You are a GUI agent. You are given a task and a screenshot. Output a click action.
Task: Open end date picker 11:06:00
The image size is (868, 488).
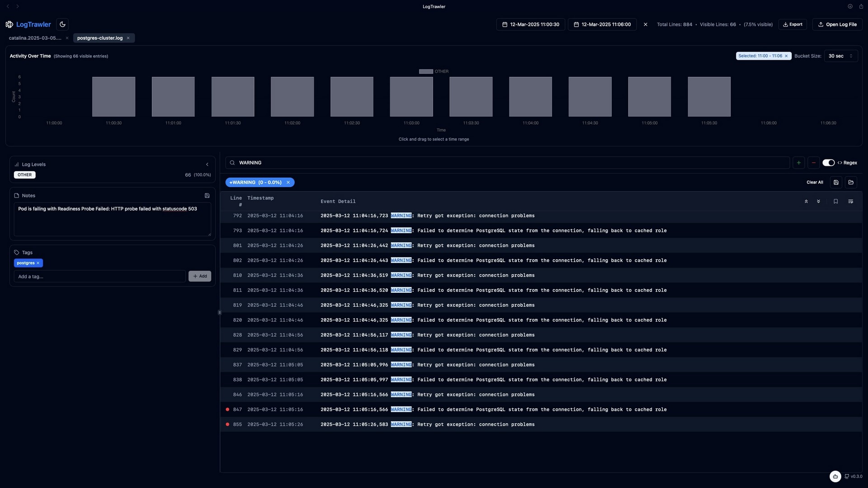pos(602,24)
